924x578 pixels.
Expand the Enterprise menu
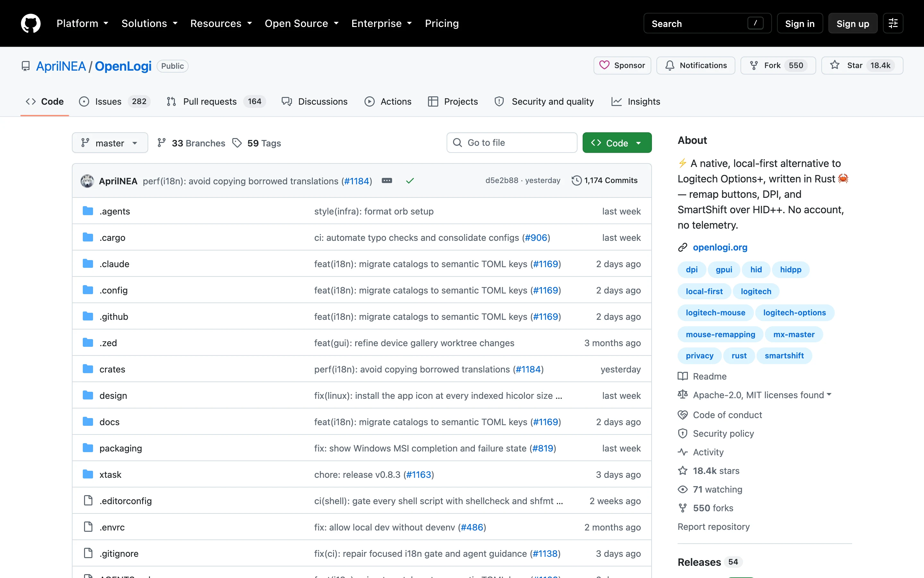(381, 23)
